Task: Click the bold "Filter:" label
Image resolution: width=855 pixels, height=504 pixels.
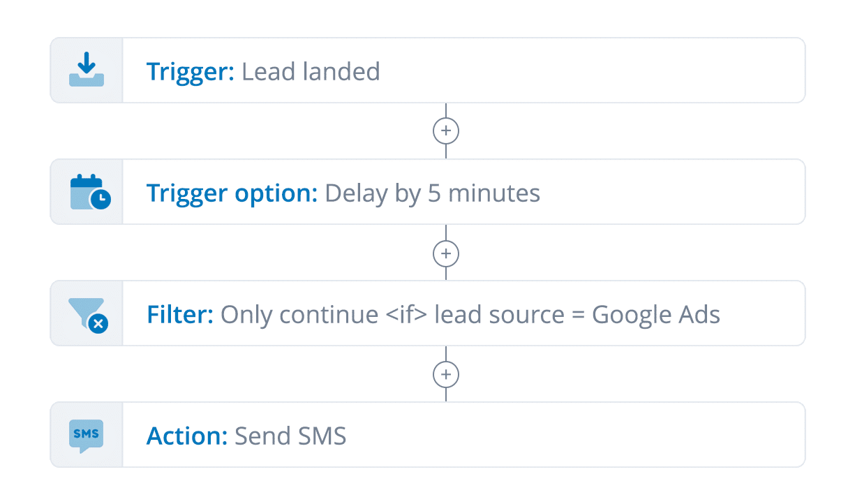Action: click(180, 314)
